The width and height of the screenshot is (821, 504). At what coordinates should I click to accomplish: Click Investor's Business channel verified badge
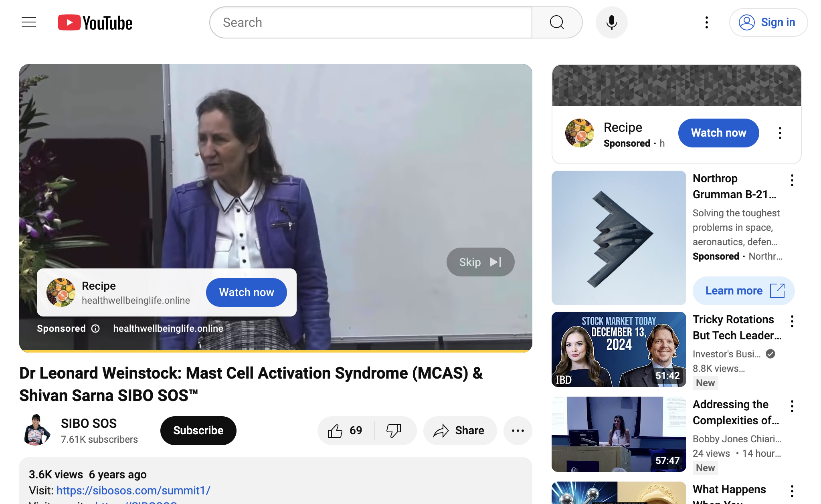[x=770, y=354]
